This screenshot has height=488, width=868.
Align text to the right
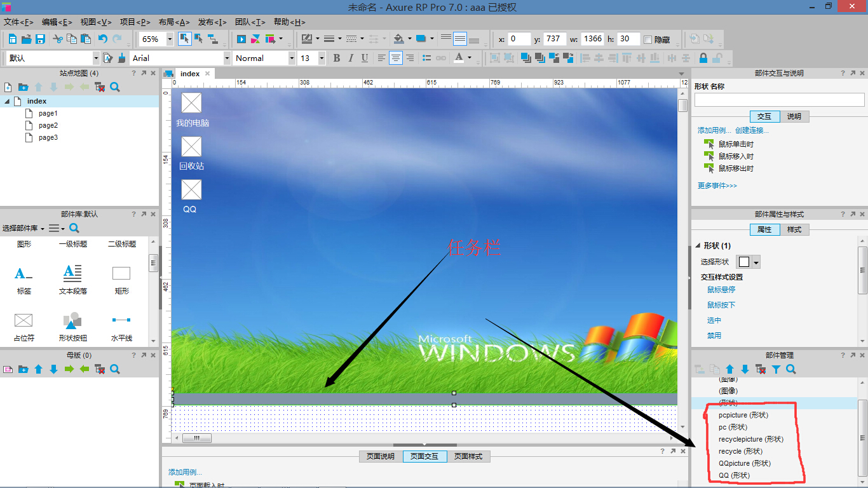coord(410,58)
